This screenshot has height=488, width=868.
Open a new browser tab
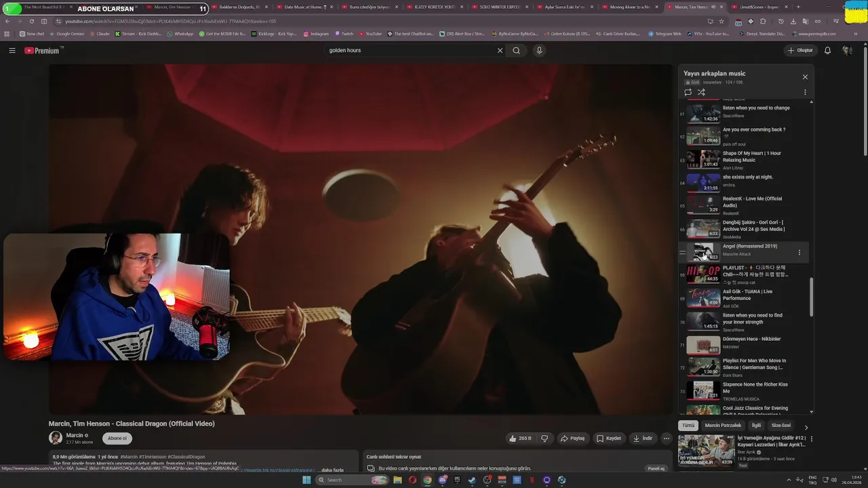click(798, 7)
